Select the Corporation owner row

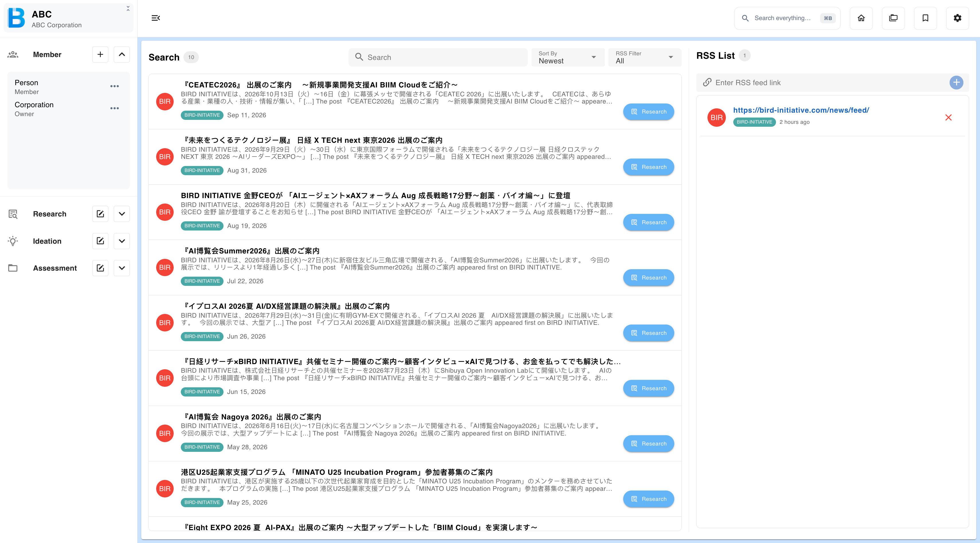68,109
